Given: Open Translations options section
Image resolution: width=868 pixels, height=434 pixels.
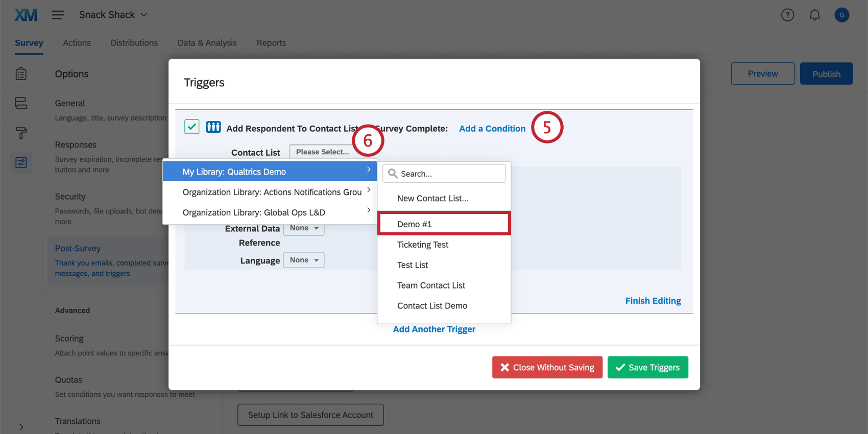Looking at the screenshot, I should 78,421.
